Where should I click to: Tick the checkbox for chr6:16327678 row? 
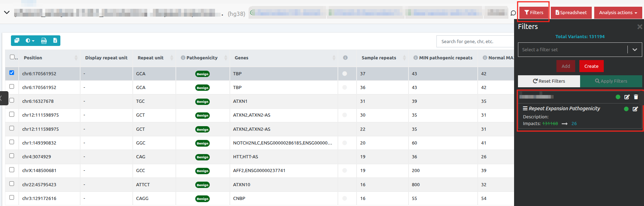(12, 100)
